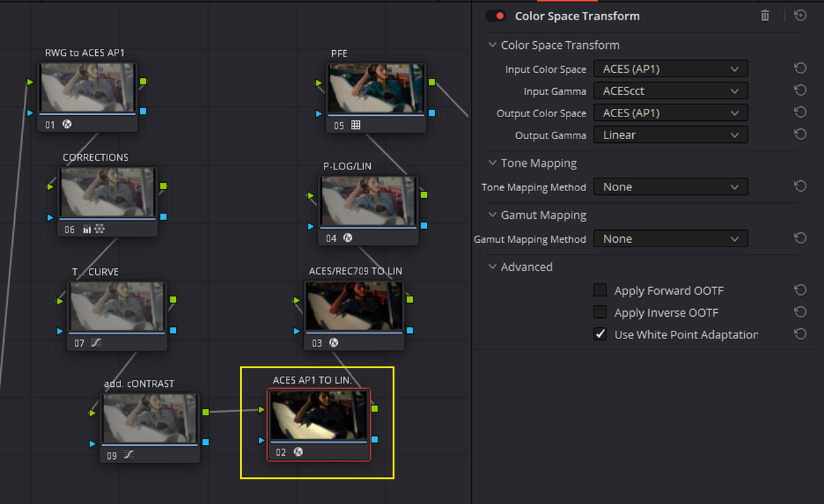Reset the Apply Inverse OOTF option
Image resolution: width=824 pixels, height=504 pixels.
[x=800, y=312]
